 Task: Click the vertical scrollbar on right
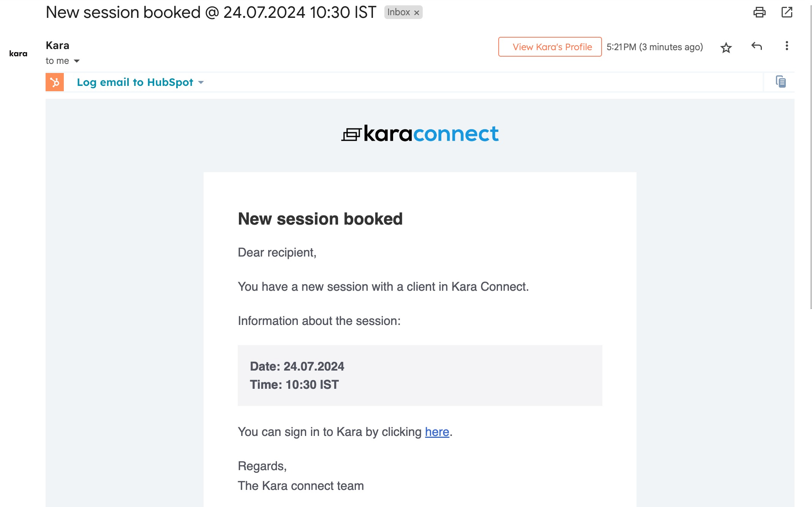(810, 152)
